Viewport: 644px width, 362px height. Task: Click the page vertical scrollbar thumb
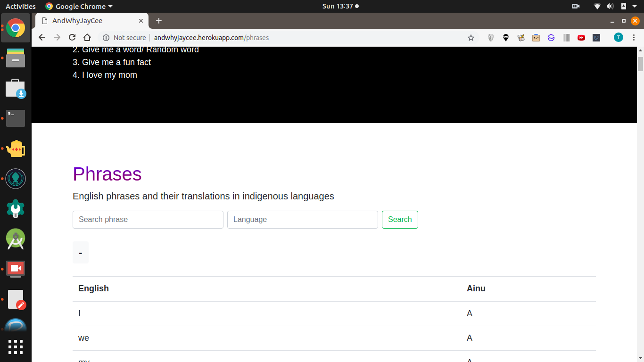tap(640, 64)
